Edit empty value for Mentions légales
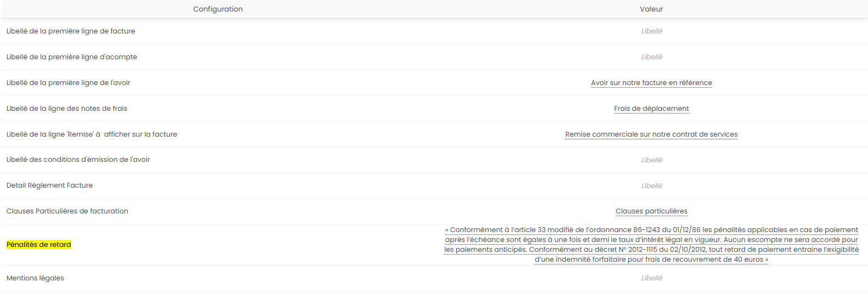 (651, 278)
